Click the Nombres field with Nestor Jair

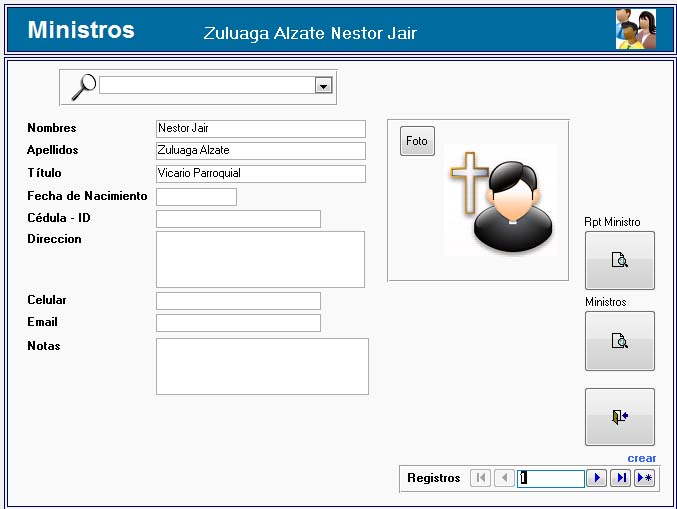click(261, 129)
